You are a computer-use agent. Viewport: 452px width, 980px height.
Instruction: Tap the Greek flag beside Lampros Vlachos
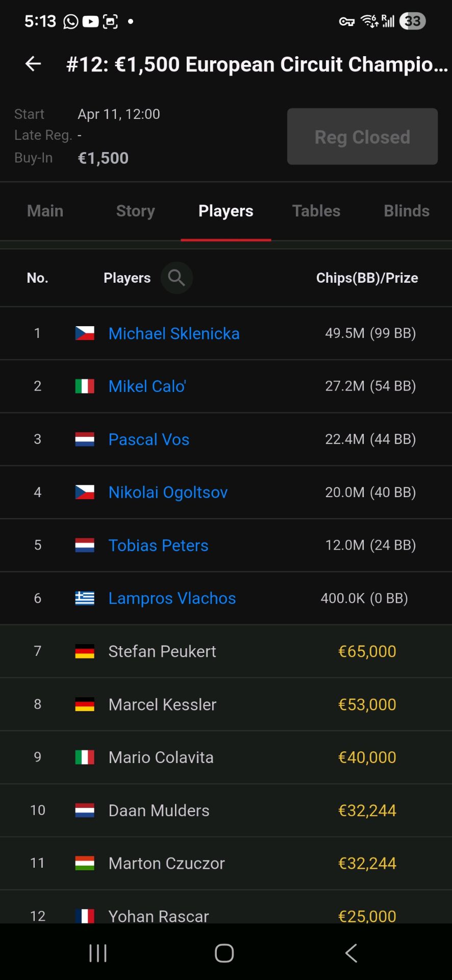[85, 598]
